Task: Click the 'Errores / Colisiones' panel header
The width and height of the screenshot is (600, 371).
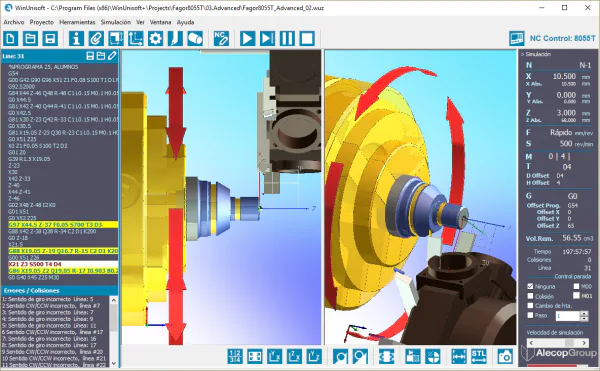Action: [60, 291]
